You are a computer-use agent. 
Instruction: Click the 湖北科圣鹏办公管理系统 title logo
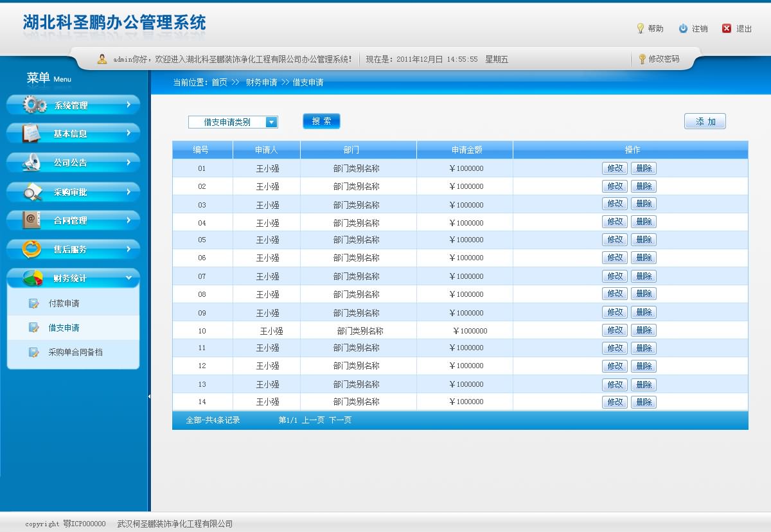click(114, 23)
